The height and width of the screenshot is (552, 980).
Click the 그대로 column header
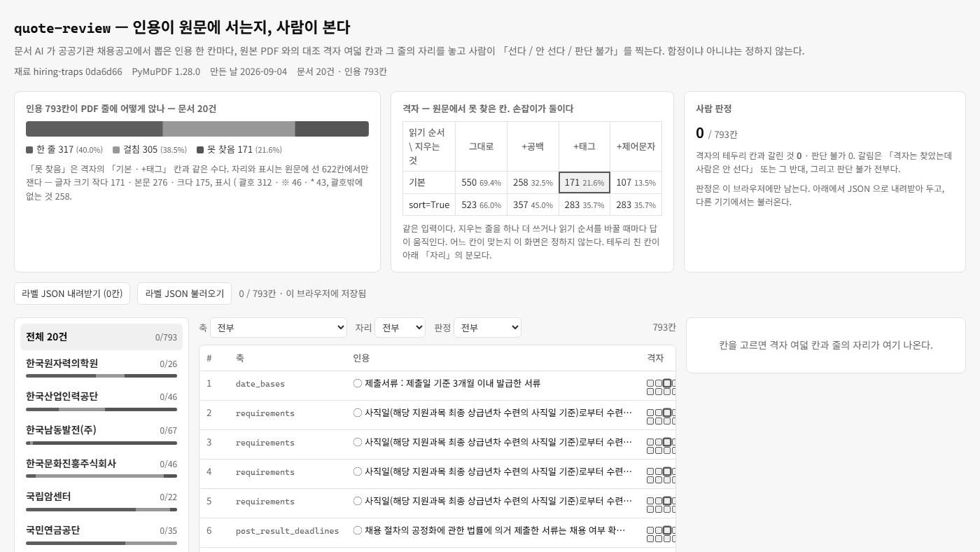coord(481,146)
